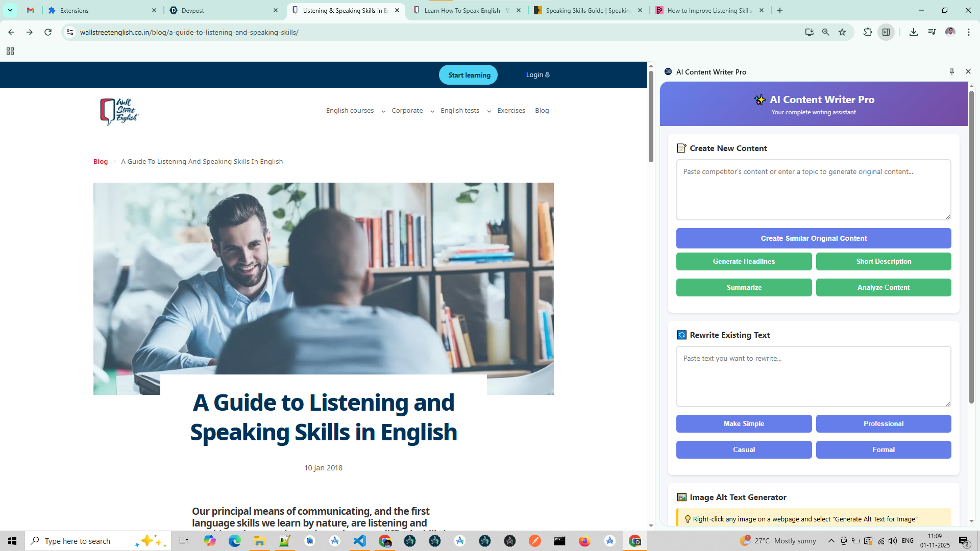Viewport: 980px width, 551px height.
Task: Open the tab search dropdown arrow
Action: pyautogui.click(x=10, y=10)
